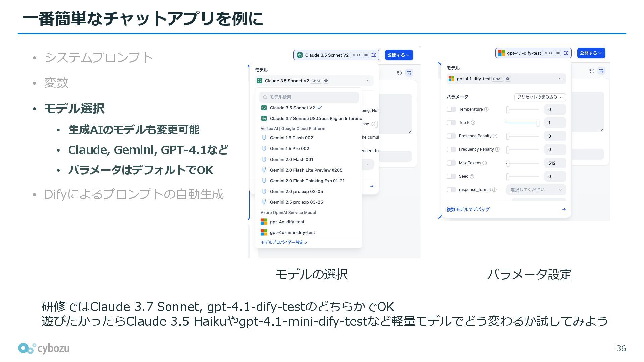Select Gemini 1.5 Pro 002 model
Screen dimensions: 644x362
click(x=308, y=148)
